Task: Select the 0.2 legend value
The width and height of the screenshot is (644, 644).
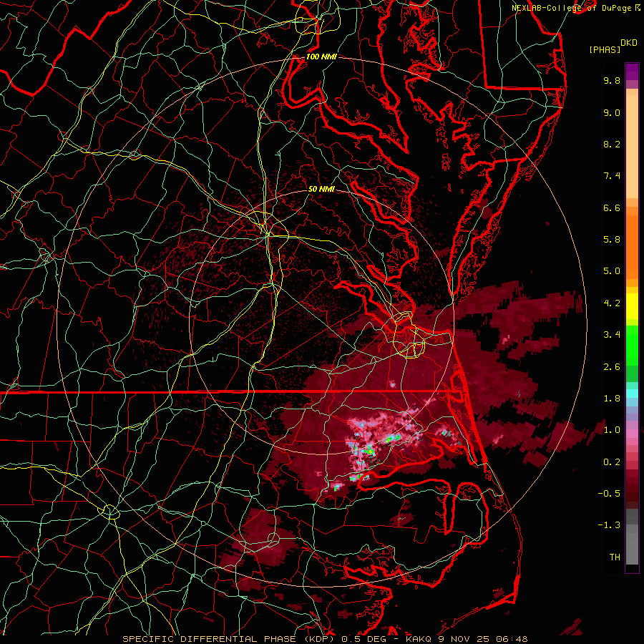Action: [612, 462]
